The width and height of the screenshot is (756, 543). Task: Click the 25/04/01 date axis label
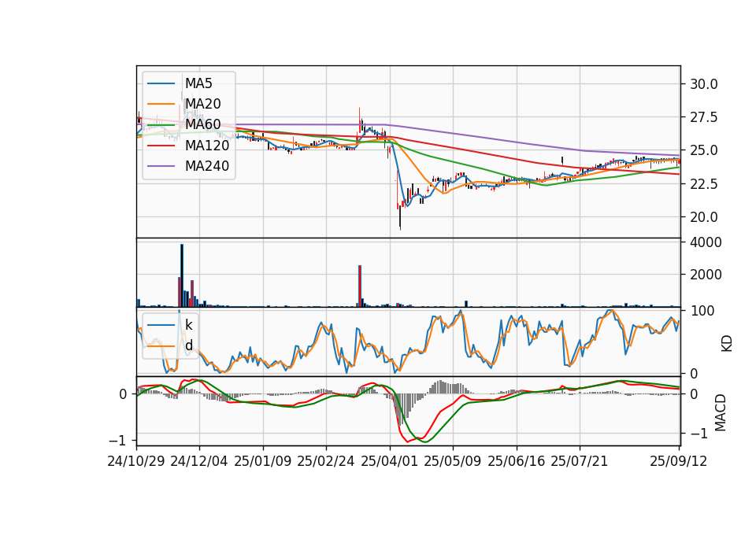tap(390, 461)
